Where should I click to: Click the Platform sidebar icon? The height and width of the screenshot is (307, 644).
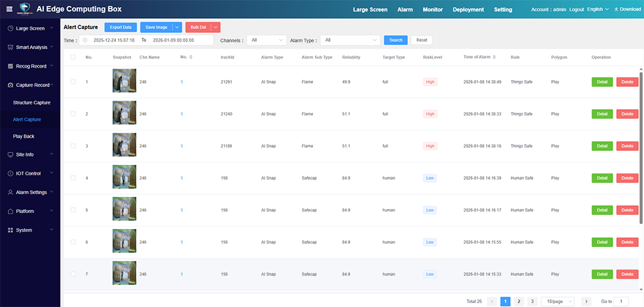coord(10,211)
